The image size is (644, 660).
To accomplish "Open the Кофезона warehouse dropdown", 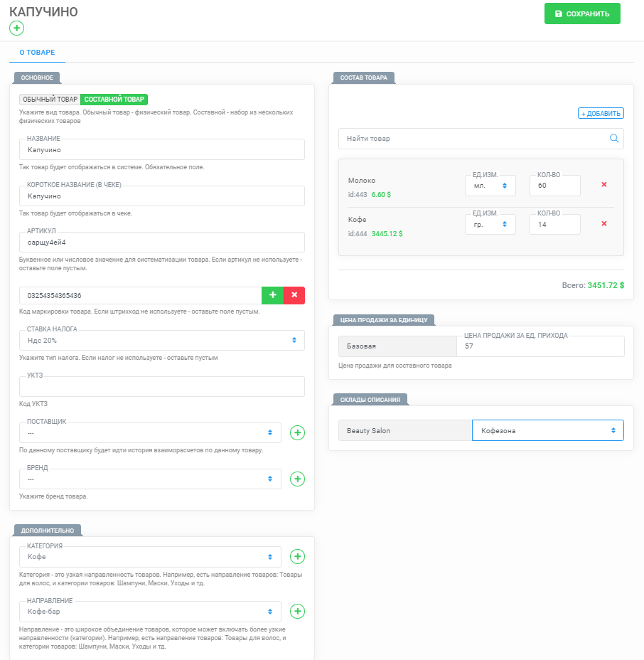I will 547,430.
